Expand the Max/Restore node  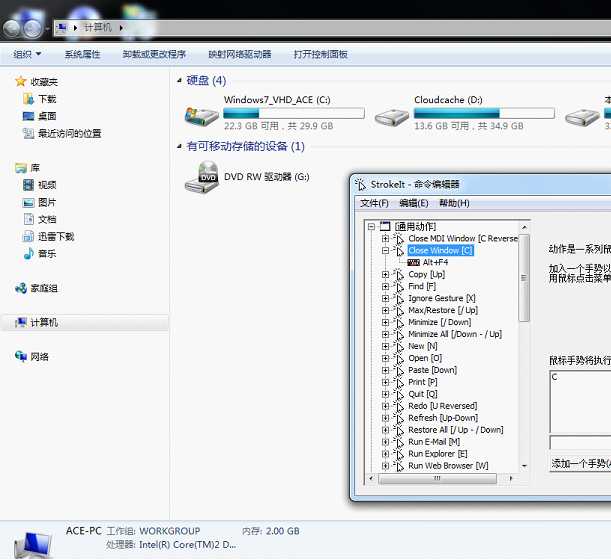point(385,311)
